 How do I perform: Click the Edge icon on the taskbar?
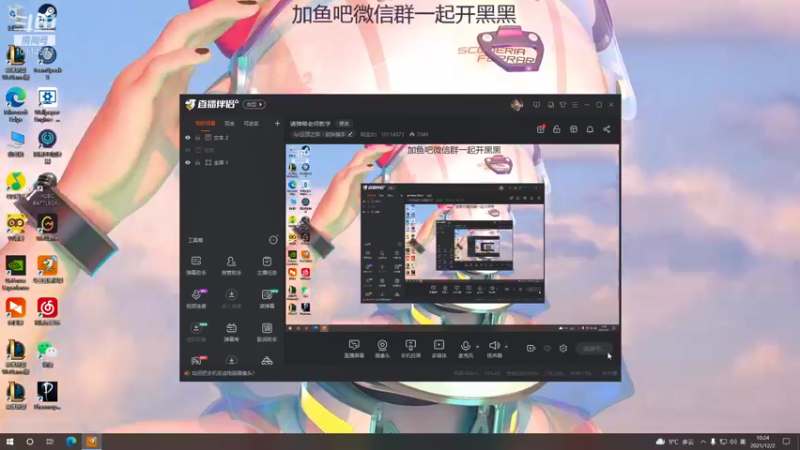[71, 441]
